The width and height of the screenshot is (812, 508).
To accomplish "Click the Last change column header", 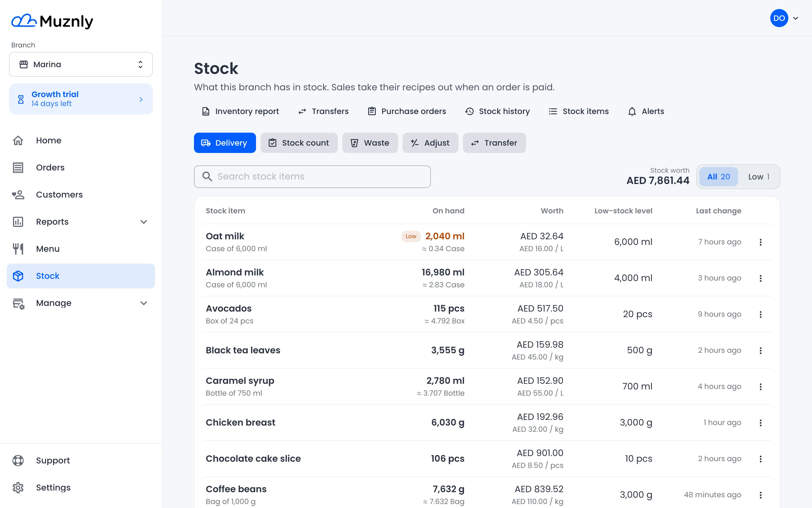I will click(718, 211).
